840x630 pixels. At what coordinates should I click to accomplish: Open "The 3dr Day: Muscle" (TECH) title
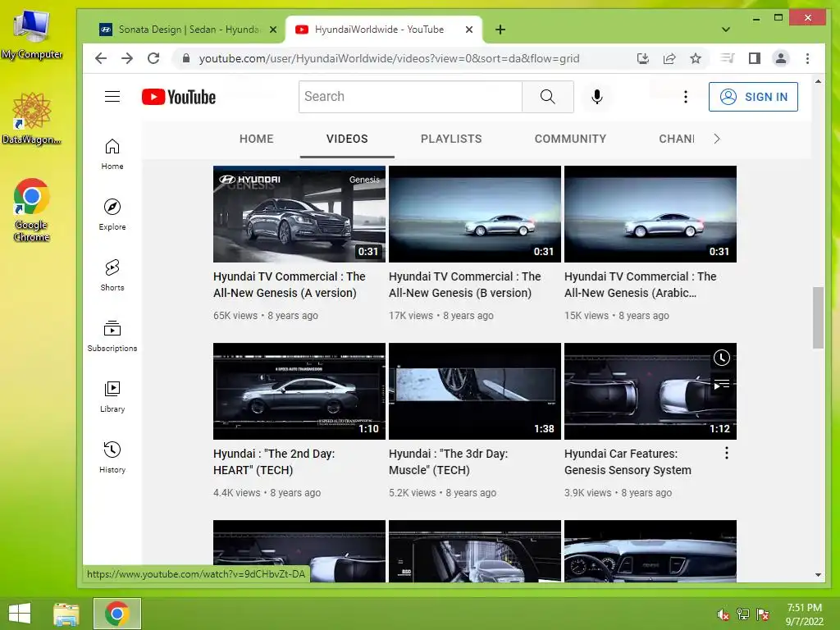click(449, 462)
